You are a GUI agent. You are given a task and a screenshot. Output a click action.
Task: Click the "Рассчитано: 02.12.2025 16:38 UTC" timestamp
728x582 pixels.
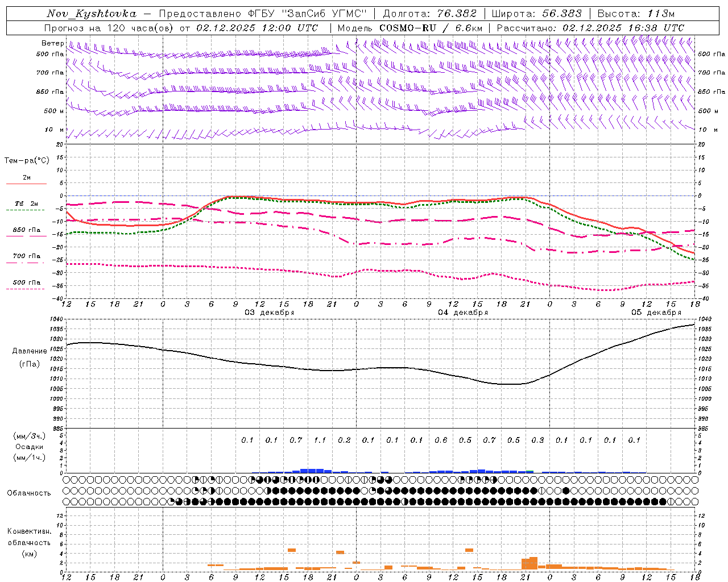(x=590, y=28)
